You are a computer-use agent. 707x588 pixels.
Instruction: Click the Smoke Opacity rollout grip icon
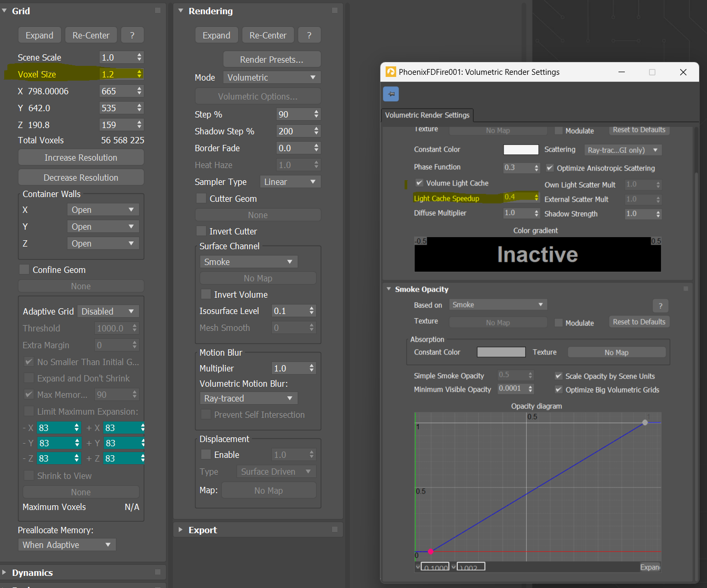685,289
